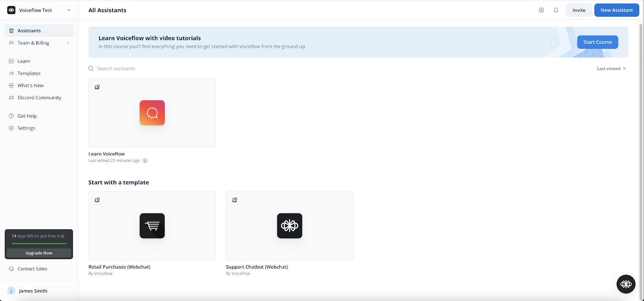Click the search magnifier icon
Image resolution: width=644 pixels, height=301 pixels.
tap(91, 68)
